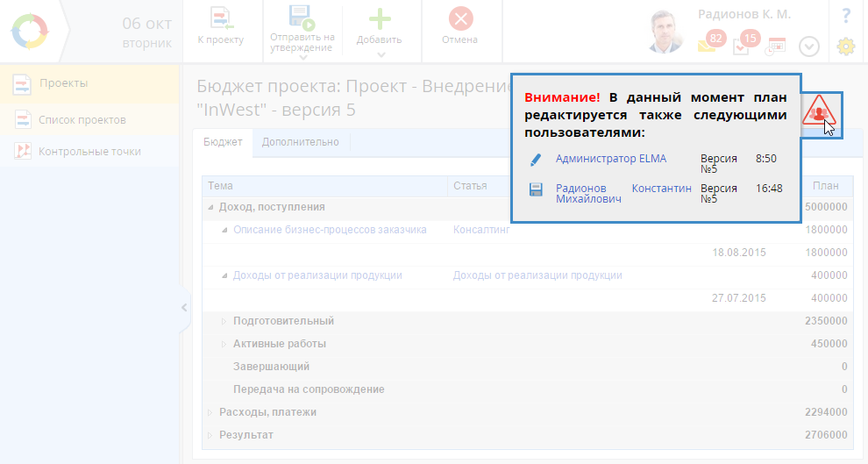Expand the 'Подготовительный' budget row

pos(224,321)
